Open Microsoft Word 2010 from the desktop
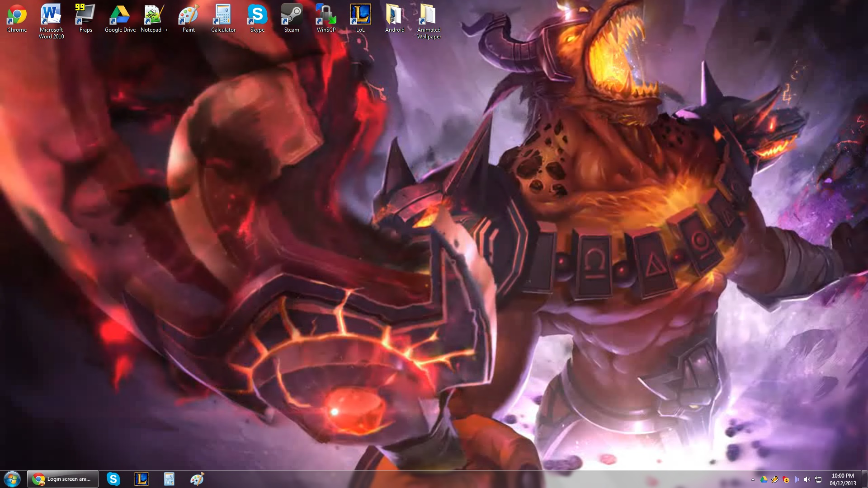Viewport: 868px width, 488px height. 51,14
